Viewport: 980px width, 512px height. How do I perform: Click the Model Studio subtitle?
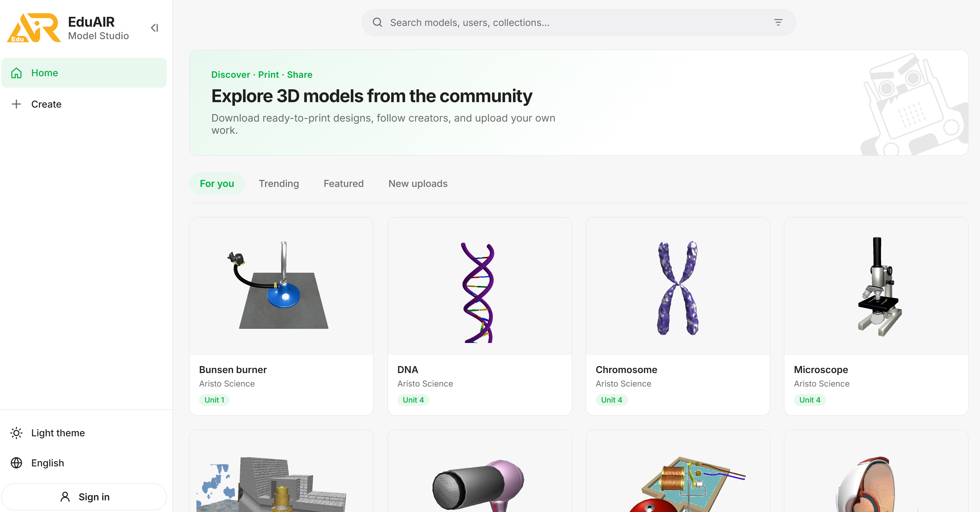[98, 36]
